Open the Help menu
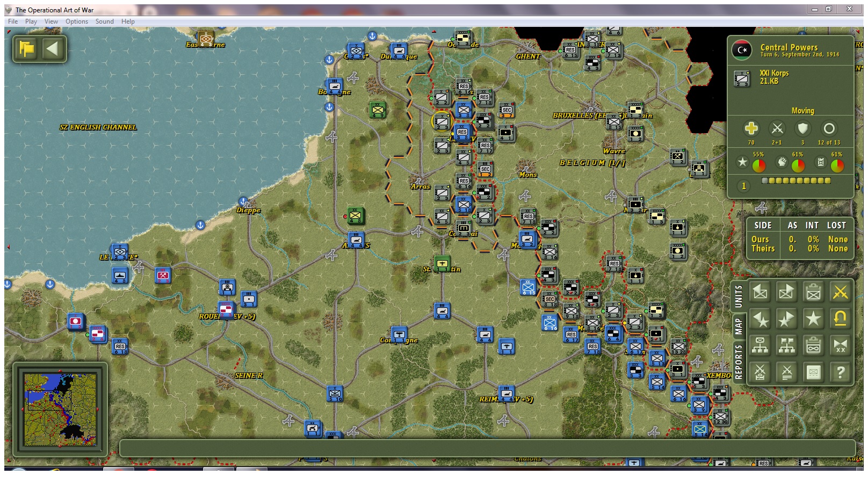Image resolution: width=868 pixels, height=496 pixels. pos(128,21)
